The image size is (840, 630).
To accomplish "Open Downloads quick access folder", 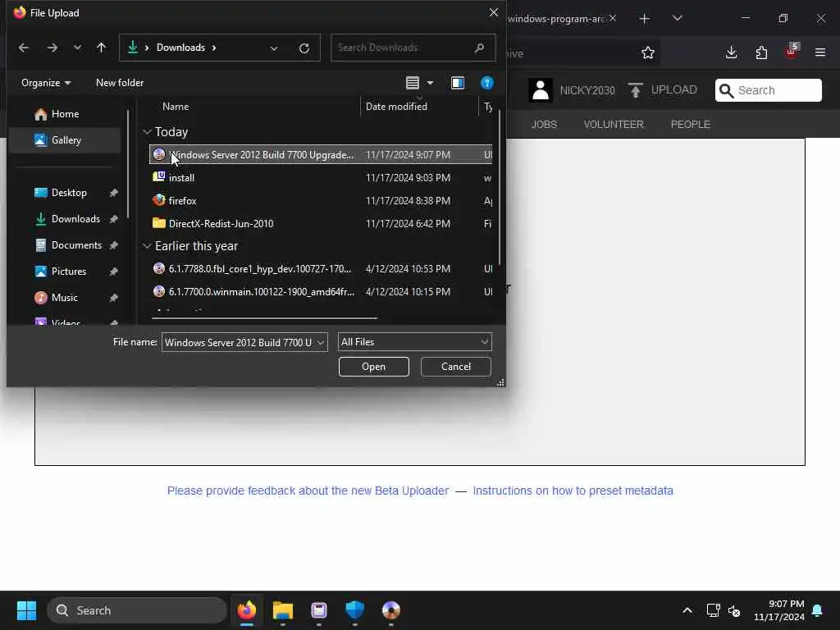I will click(75, 219).
